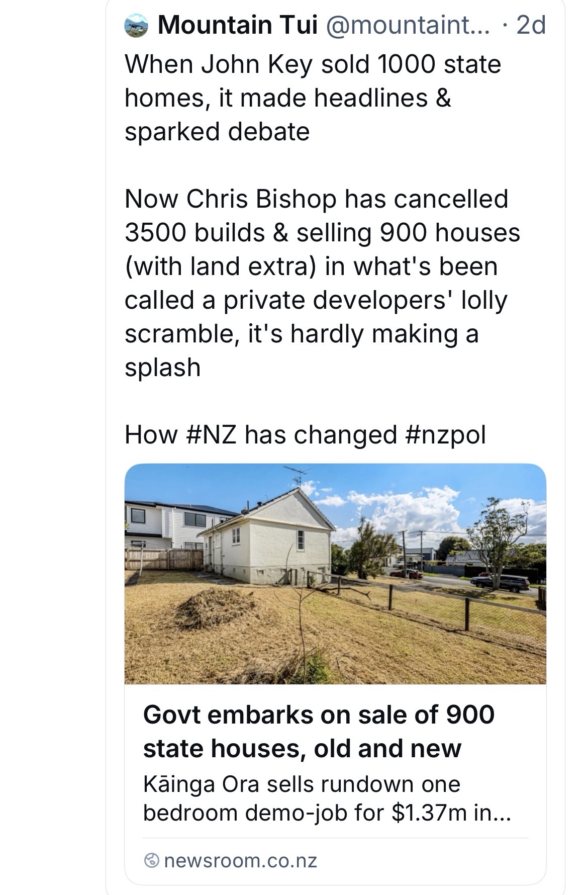Open the Mountain Tui display name
Image resolution: width=588 pixels, height=895 pixels.
(238, 26)
